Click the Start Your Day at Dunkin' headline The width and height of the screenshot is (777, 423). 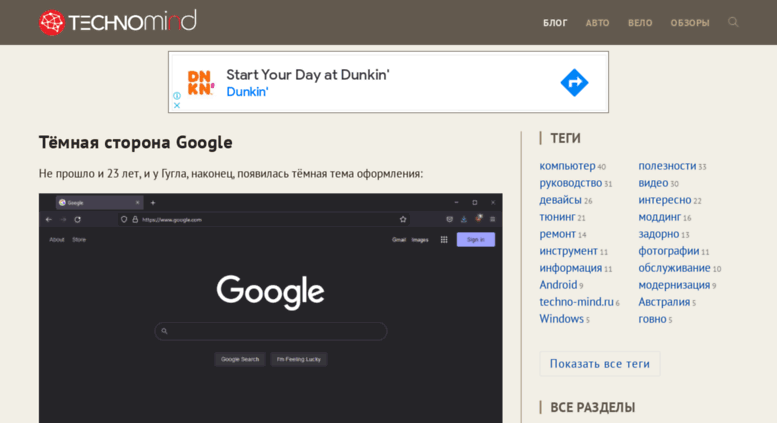[308, 75]
